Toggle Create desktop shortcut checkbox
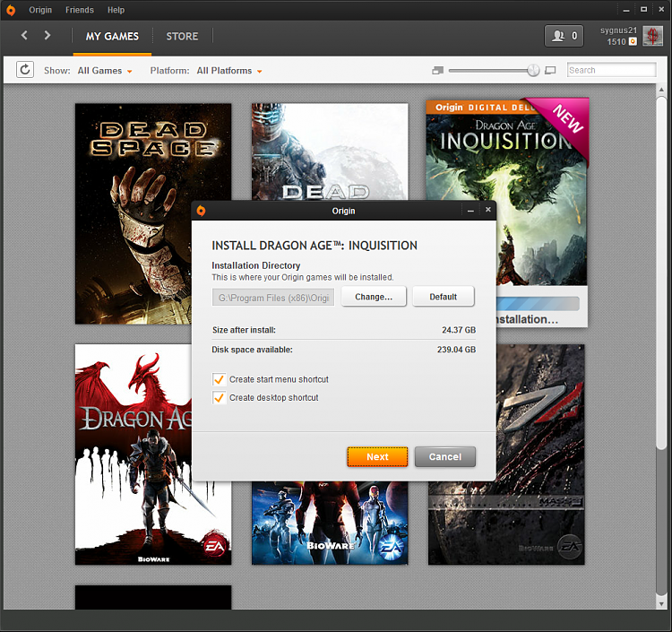The height and width of the screenshot is (632, 672). [219, 398]
